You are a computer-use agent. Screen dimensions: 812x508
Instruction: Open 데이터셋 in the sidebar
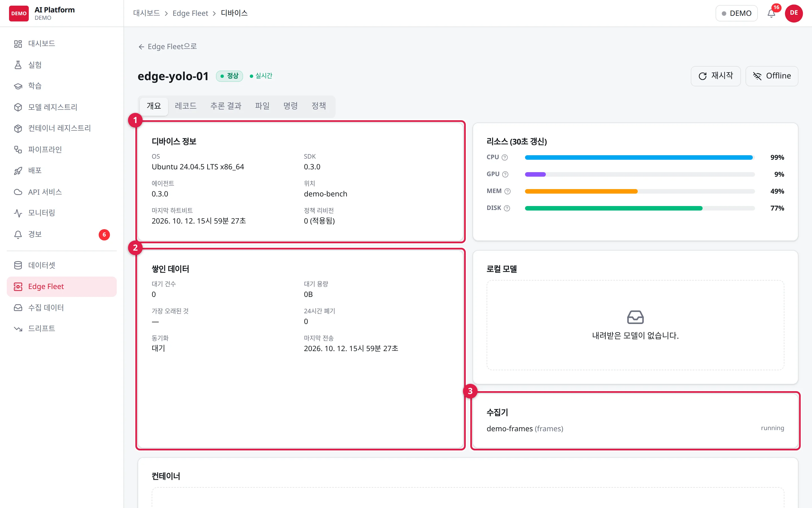coord(61,265)
